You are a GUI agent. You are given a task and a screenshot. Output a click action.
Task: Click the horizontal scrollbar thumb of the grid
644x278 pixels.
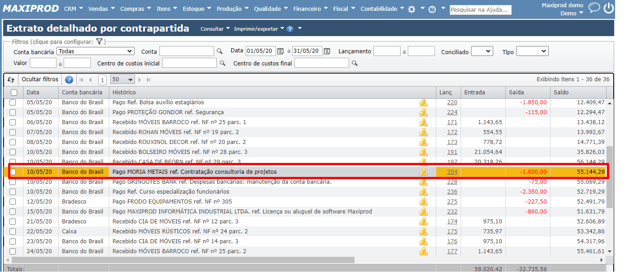(183, 260)
